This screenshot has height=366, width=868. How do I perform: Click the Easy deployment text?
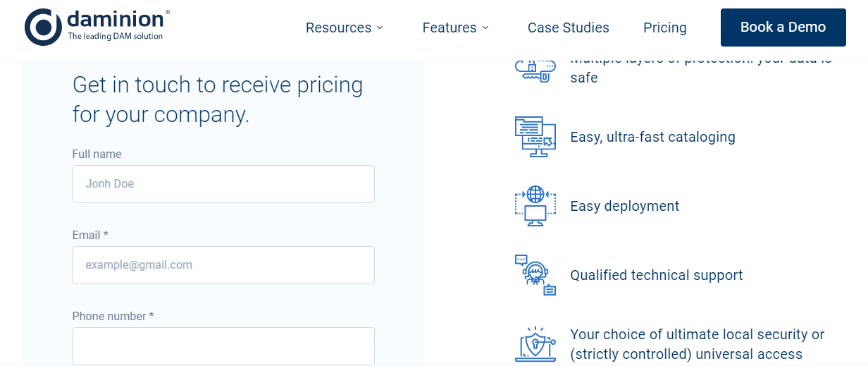624,206
